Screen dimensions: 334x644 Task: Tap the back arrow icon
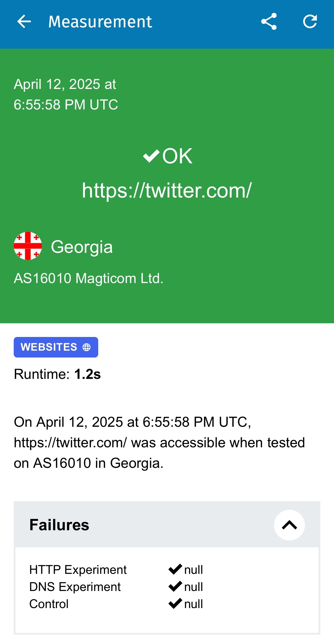pyautogui.click(x=24, y=22)
